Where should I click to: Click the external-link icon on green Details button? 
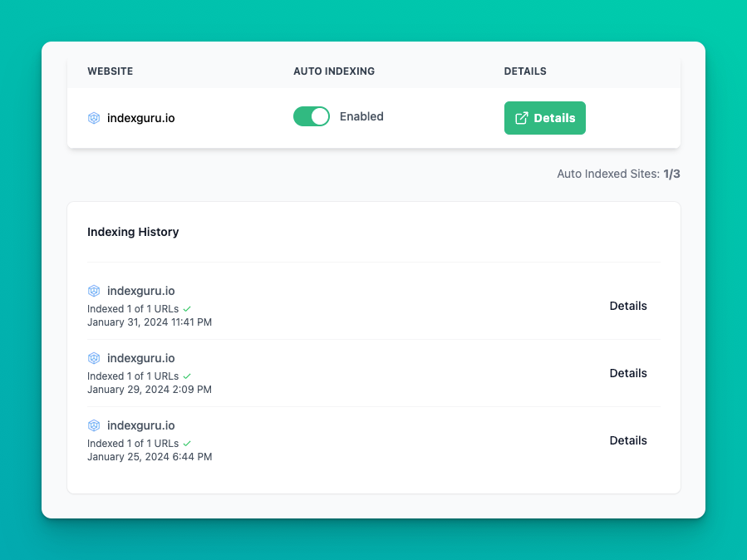pyautogui.click(x=523, y=117)
